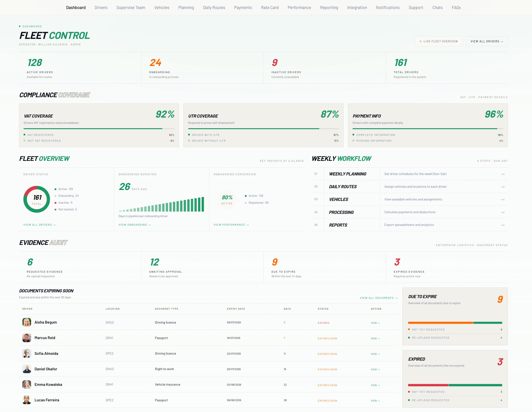
Task: Go to Planning in top navigation
Action: tap(186, 8)
